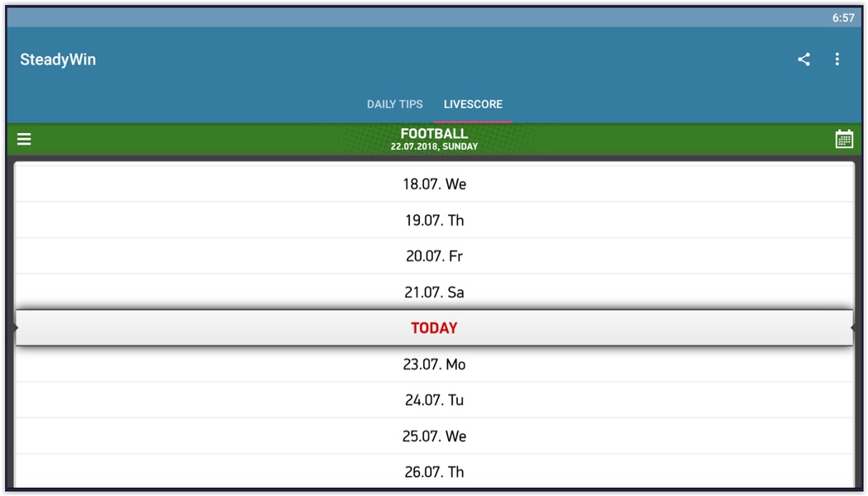Open the share icon in header
Viewport: 868px width, 496px height.
click(x=804, y=60)
